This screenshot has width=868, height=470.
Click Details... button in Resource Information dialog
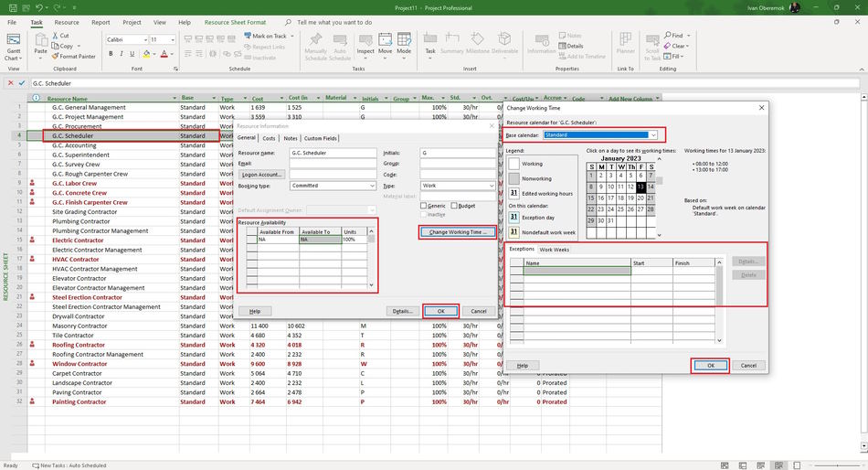tap(402, 311)
